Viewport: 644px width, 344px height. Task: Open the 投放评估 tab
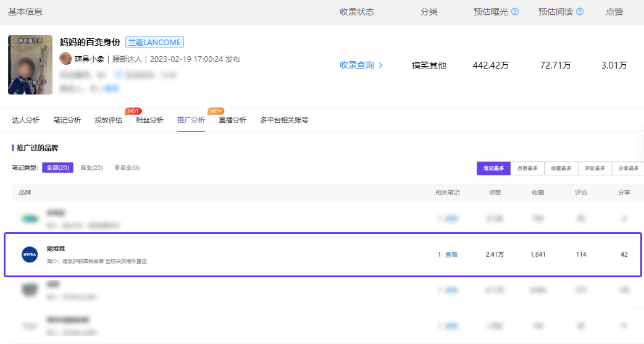click(109, 120)
